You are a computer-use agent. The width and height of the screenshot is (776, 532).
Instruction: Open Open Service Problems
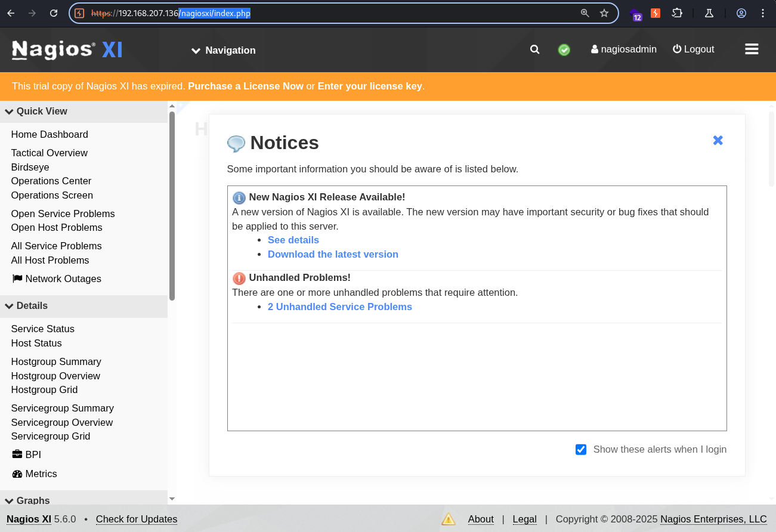point(63,214)
